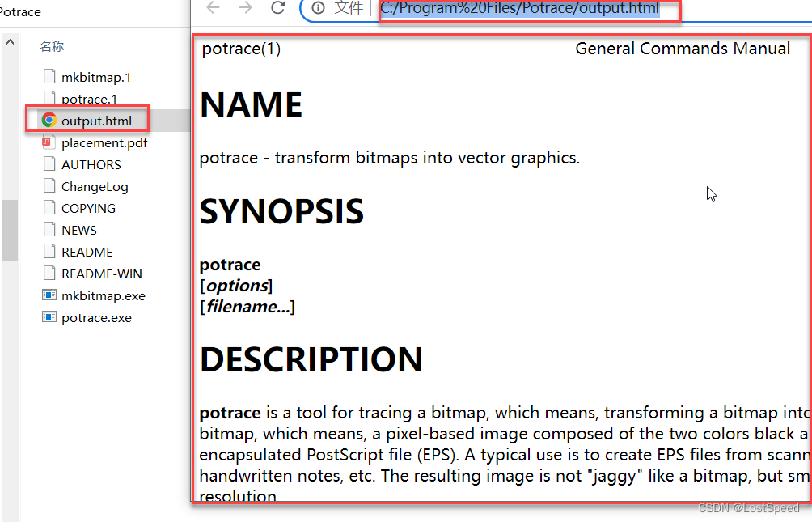Image resolution: width=812 pixels, height=522 pixels.
Task: Select the AUTHORS file
Action: 91,163
